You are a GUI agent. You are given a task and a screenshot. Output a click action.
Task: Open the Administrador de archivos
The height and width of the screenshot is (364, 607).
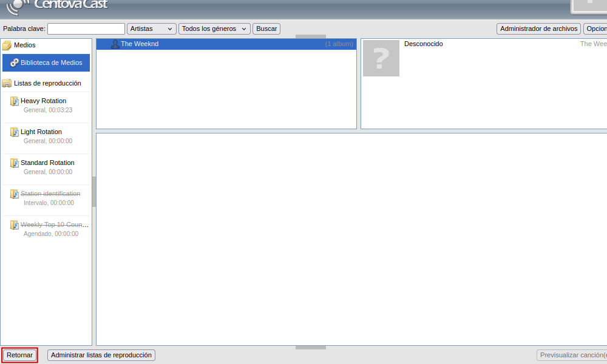[538, 29]
